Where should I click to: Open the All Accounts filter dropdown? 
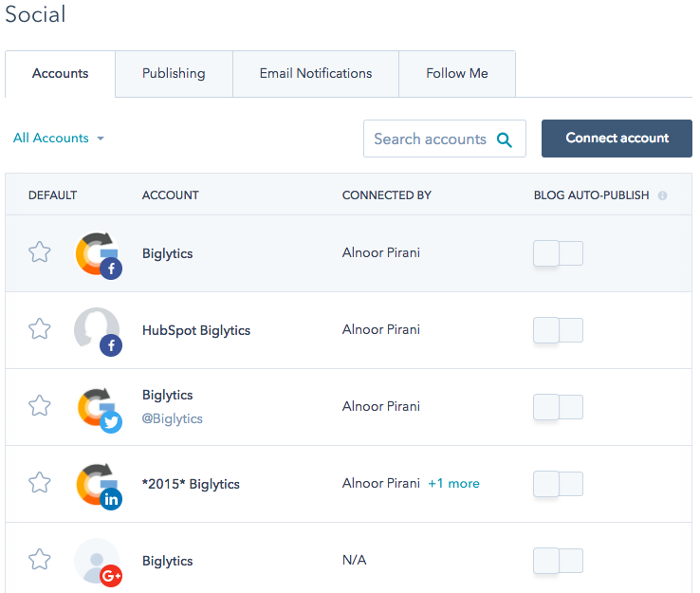click(x=59, y=139)
